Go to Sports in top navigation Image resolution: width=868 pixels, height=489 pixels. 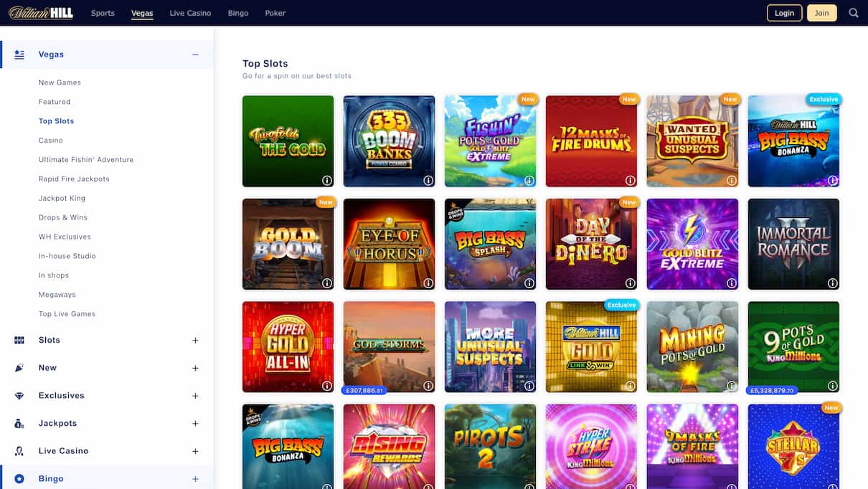[x=103, y=13]
